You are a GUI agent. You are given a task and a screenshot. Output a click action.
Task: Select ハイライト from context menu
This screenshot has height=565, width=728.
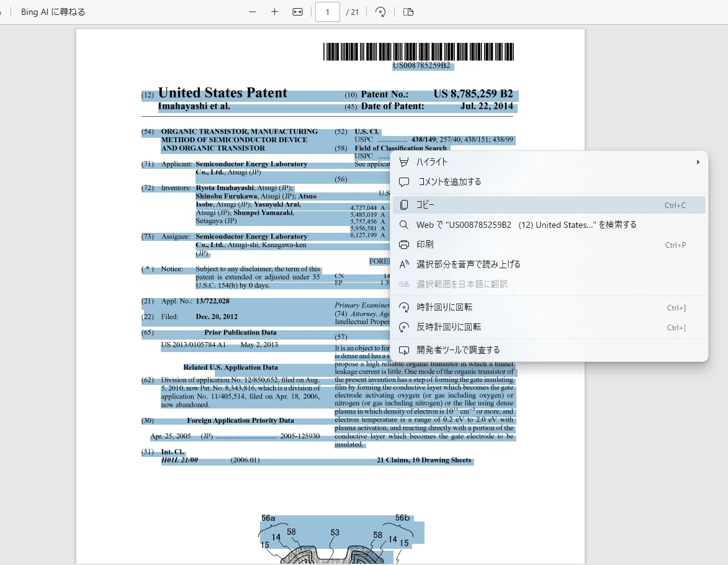click(549, 161)
